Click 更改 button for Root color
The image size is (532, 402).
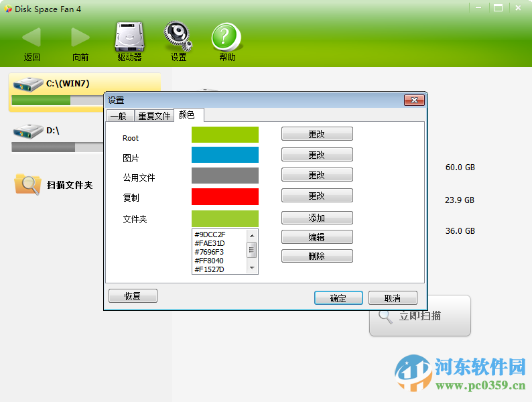click(317, 134)
